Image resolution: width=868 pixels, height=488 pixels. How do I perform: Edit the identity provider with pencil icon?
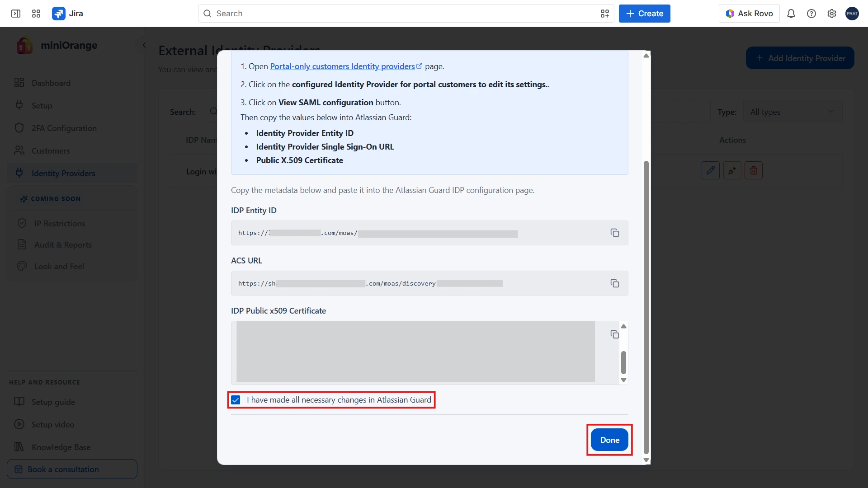coord(711,170)
